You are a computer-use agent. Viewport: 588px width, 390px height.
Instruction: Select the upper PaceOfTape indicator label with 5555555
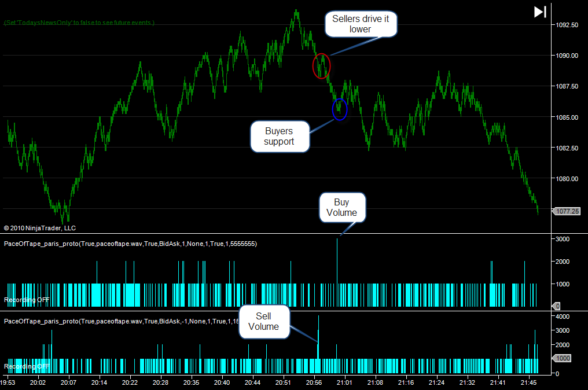click(130, 244)
